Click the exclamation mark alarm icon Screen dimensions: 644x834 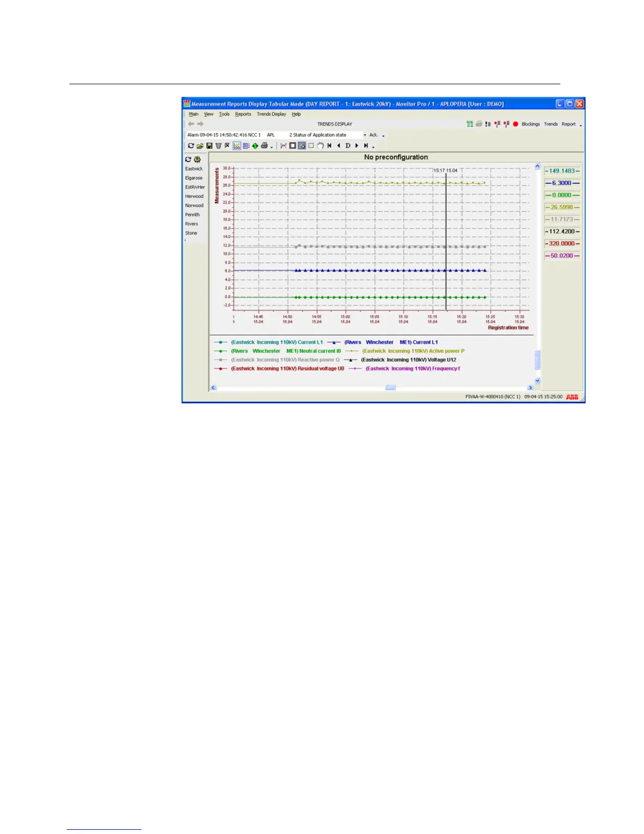pyautogui.click(x=488, y=124)
